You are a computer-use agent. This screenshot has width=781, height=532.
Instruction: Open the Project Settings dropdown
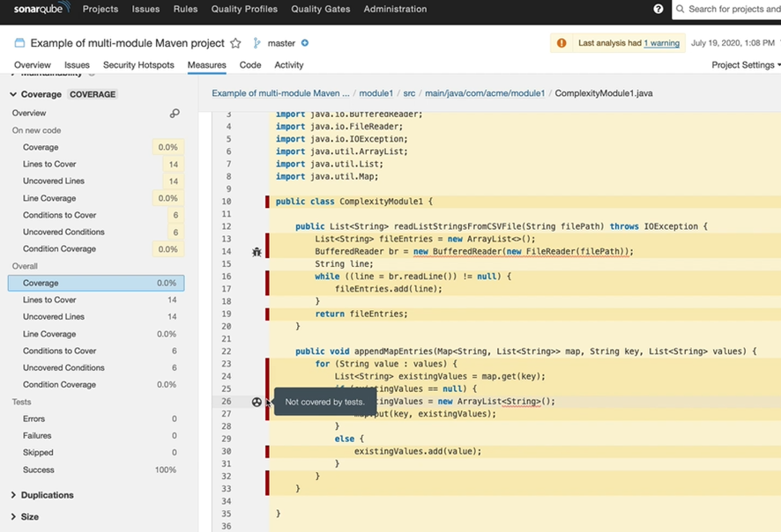click(x=745, y=65)
